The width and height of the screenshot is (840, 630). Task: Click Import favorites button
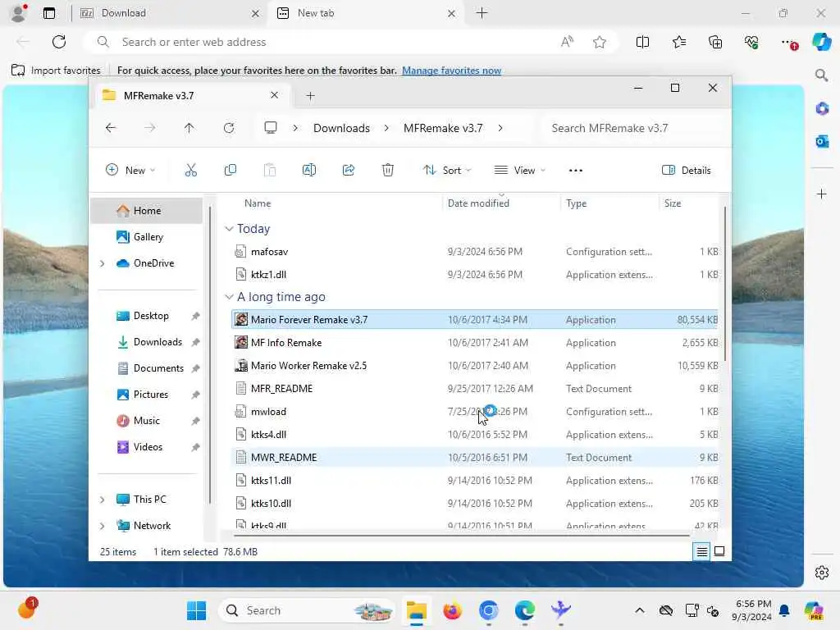click(x=56, y=71)
